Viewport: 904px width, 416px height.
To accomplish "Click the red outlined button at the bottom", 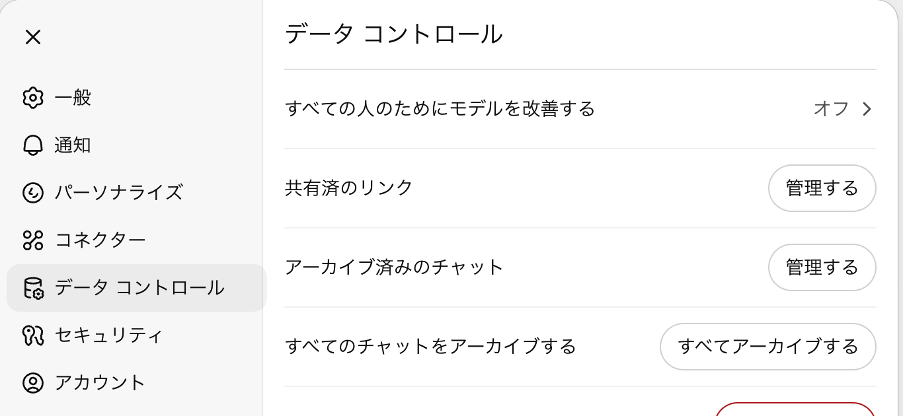I will (796, 409).
